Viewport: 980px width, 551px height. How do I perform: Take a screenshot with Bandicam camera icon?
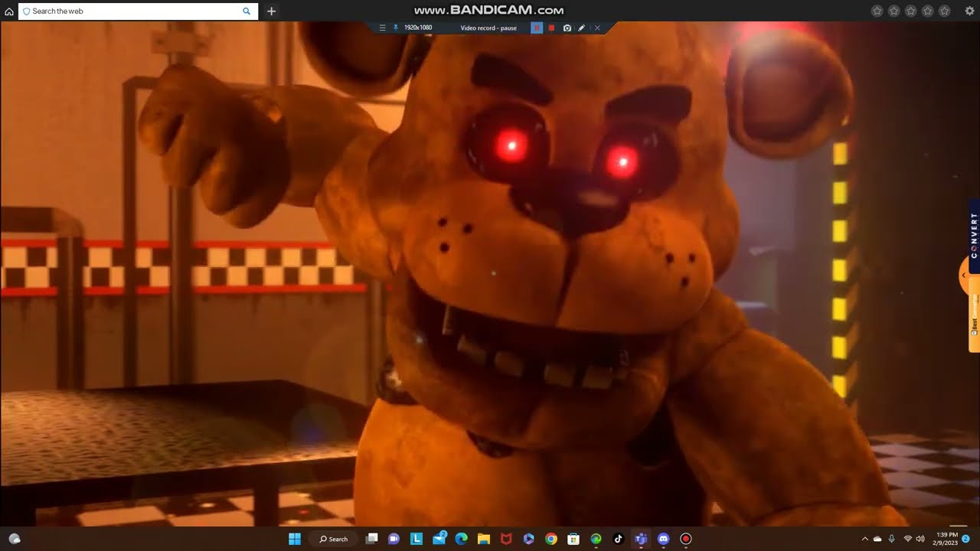pyautogui.click(x=567, y=28)
